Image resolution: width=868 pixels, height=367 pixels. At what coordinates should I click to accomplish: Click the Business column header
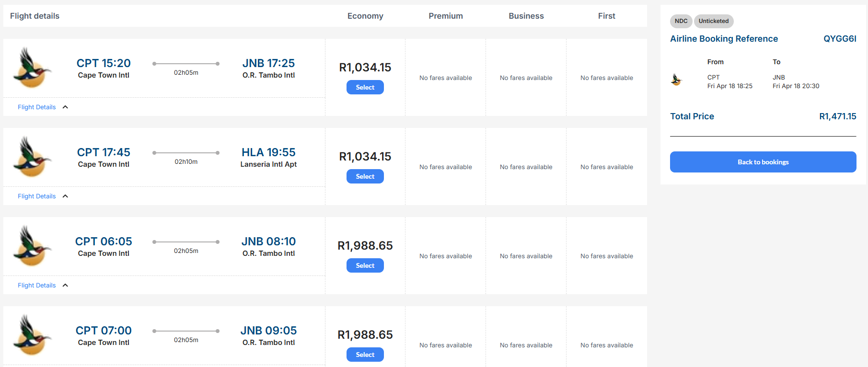click(526, 16)
